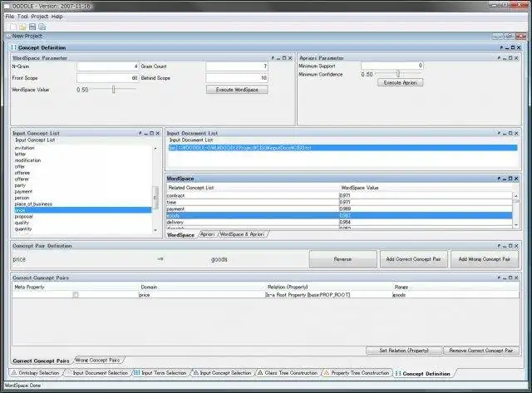This screenshot has height=393, width=532.
Task: Maximize the WordSpace results panel
Action: coord(510,179)
